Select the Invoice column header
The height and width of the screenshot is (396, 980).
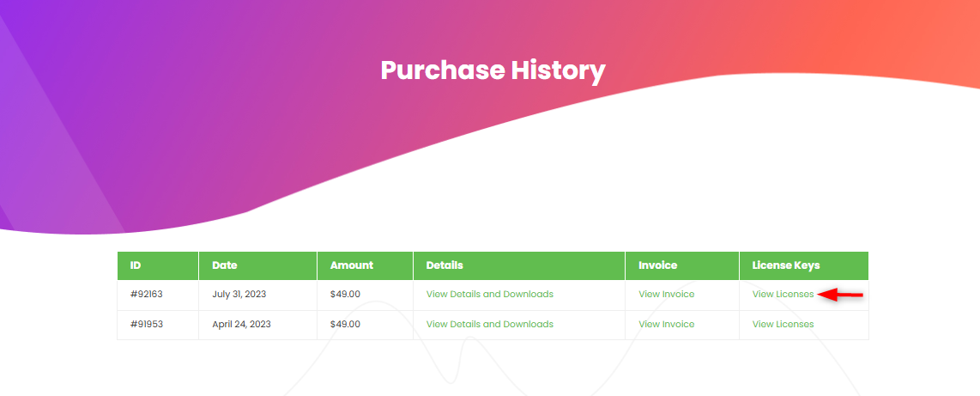658,265
